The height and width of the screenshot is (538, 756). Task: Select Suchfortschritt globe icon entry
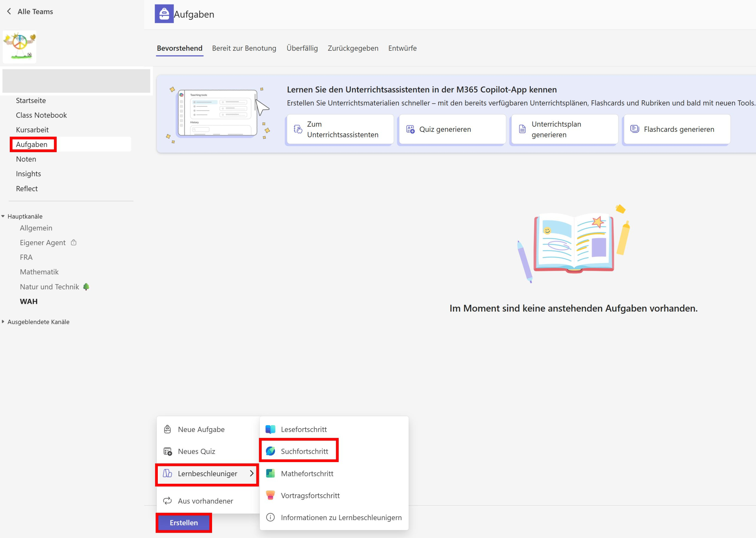tap(270, 451)
